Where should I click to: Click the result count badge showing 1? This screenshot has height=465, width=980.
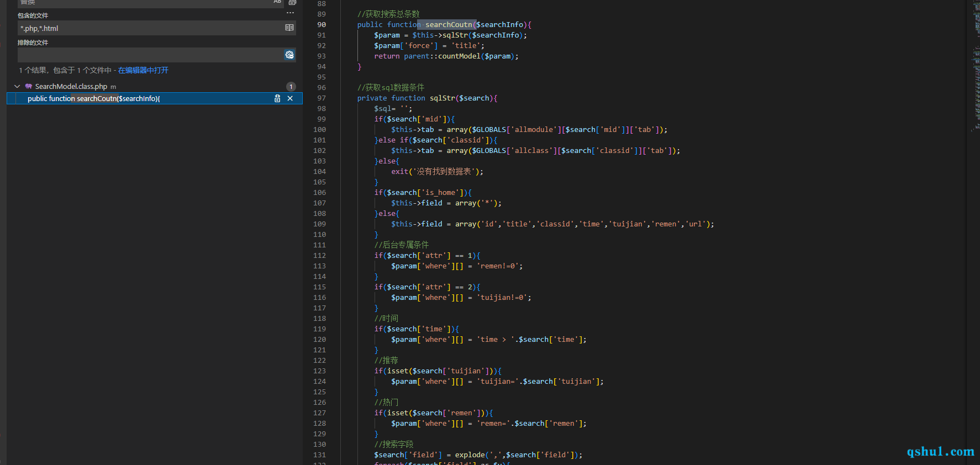(291, 87)
